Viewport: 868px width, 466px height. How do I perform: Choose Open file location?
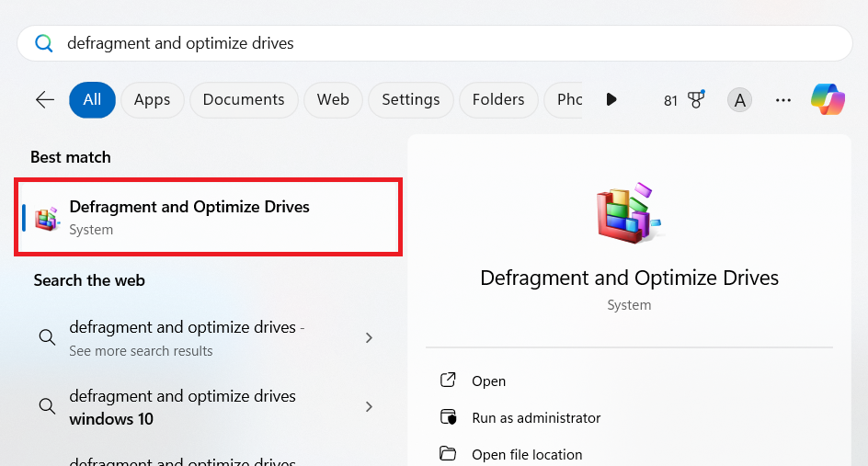[527, 454]
